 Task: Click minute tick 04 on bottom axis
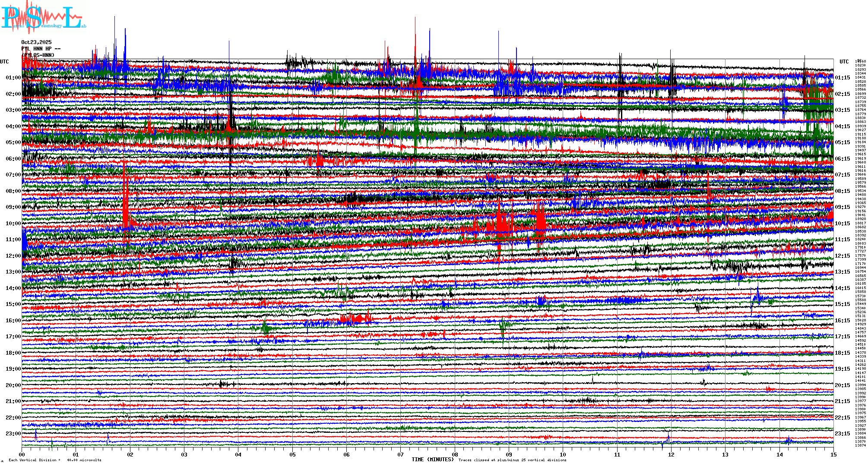click(x=238, y=455)
